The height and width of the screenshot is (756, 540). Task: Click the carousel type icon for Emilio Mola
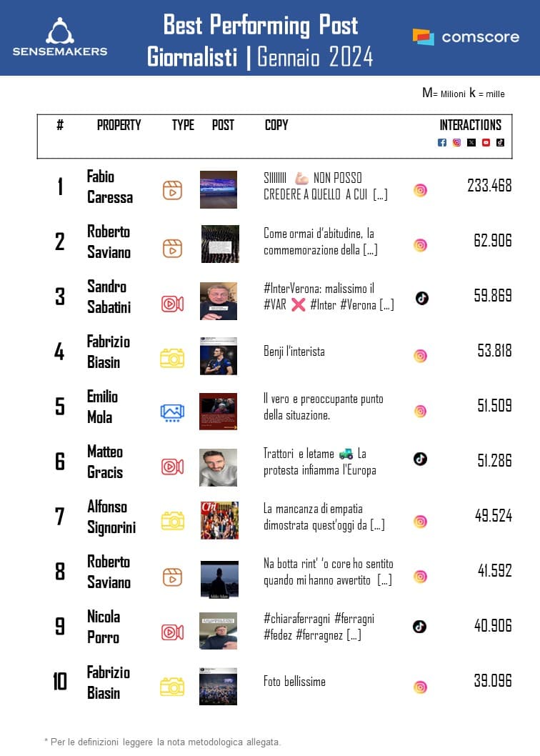tap(172, 412)
